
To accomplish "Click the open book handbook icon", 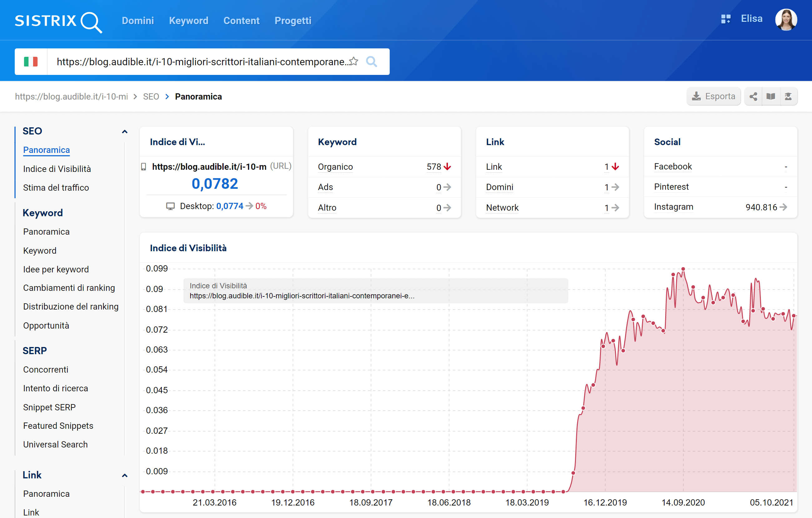I will pos(770,97).
